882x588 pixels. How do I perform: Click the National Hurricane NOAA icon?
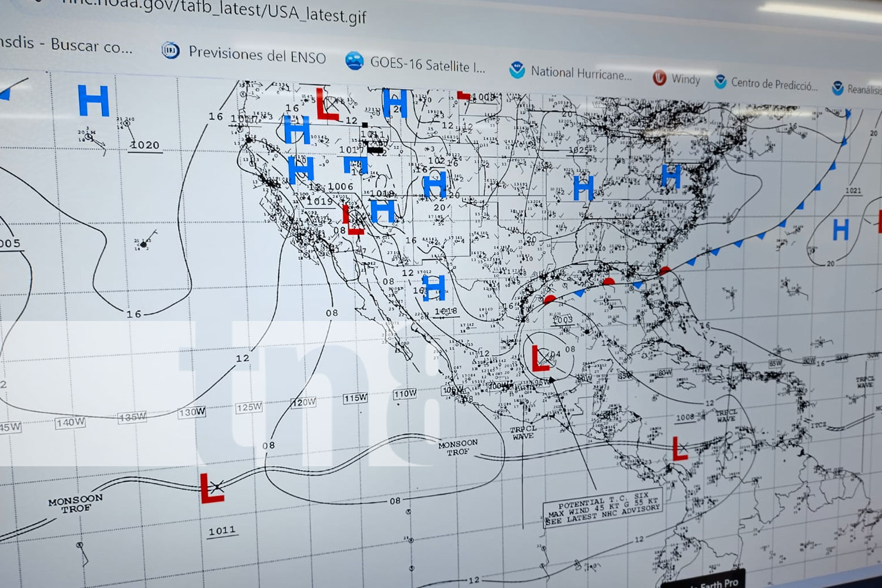coord(517,71)
